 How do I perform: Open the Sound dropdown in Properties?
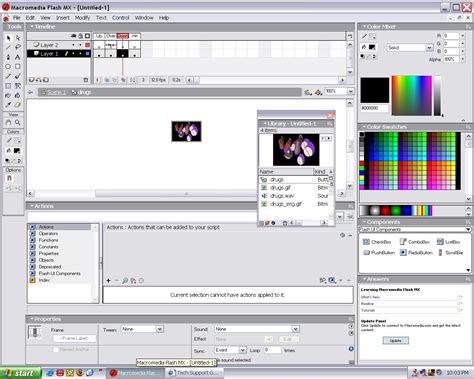pyautogui.click(x=295, y=329)
